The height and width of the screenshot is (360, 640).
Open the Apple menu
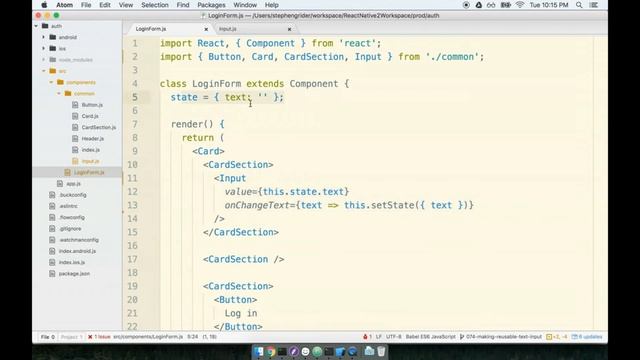[x=44, y=5]
